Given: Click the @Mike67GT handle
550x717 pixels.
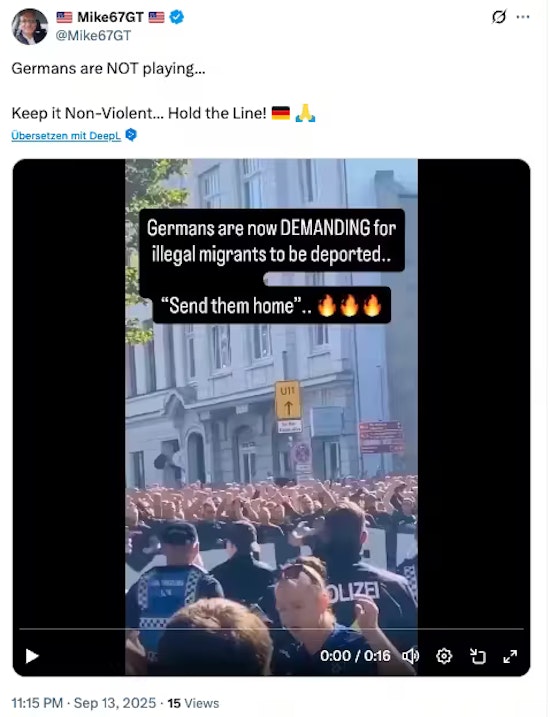Looking at the screenshot, I should pos(93,36).
